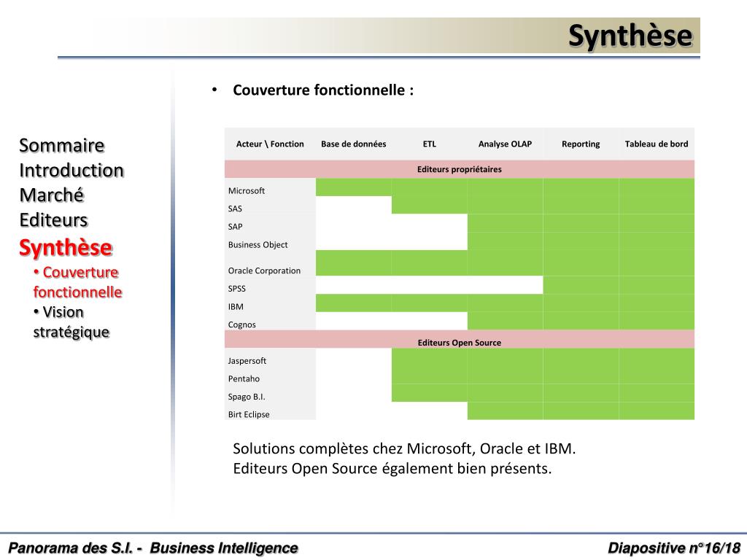Click the 'Panorama des S.I.' footer text
The image size is (747, 560).
click(x=153, y=548)
